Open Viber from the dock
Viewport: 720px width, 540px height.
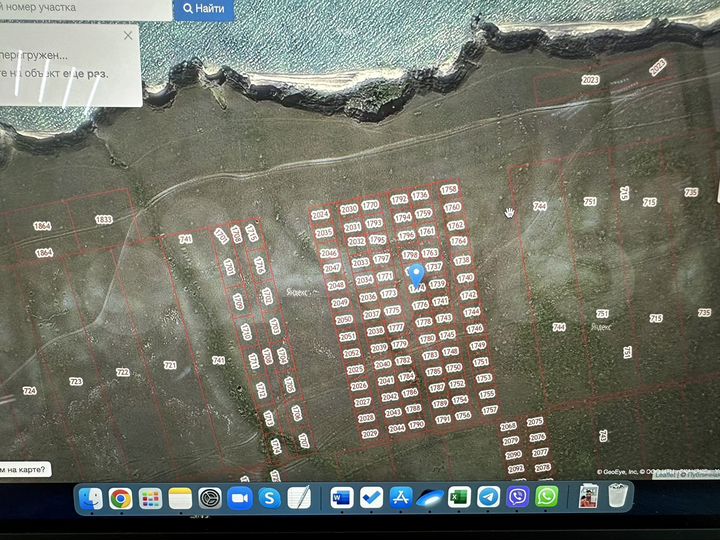click(517, 497)
